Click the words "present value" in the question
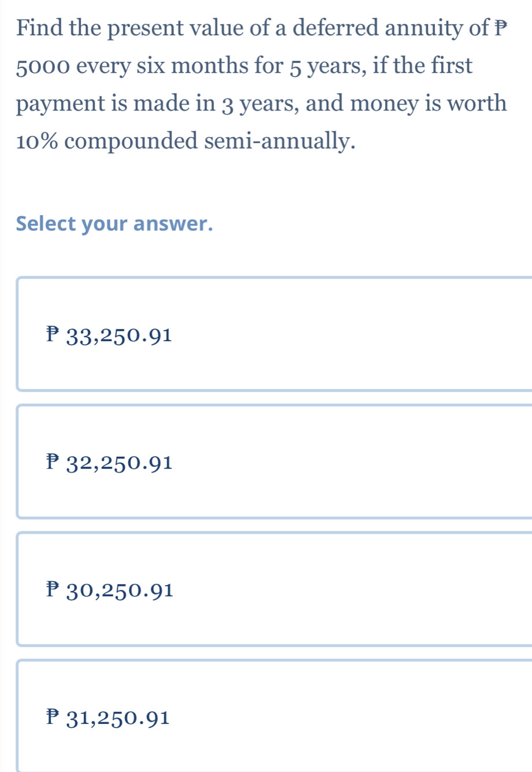The height and width of the screenshot is (772, 532). (x=173, y=28)
